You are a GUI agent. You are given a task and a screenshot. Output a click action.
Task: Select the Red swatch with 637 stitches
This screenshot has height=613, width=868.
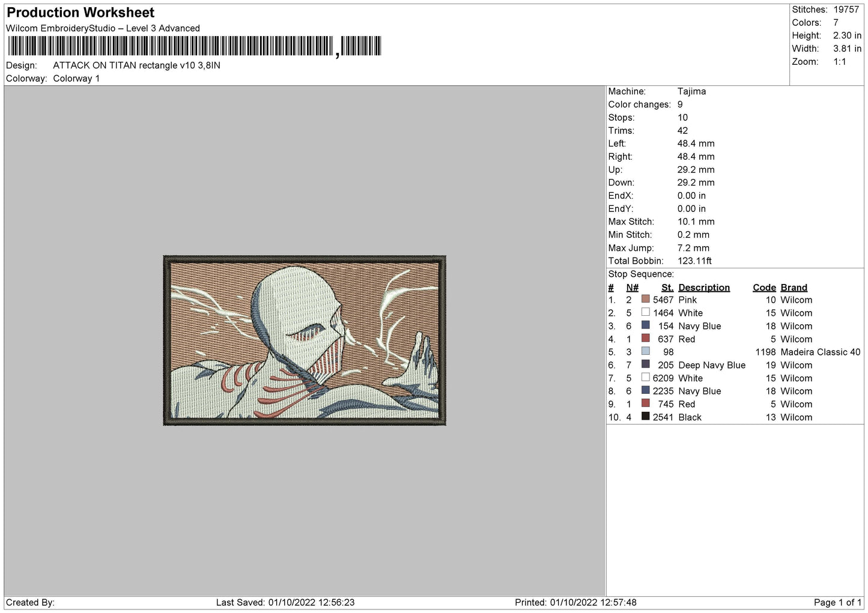click(645, 339)
